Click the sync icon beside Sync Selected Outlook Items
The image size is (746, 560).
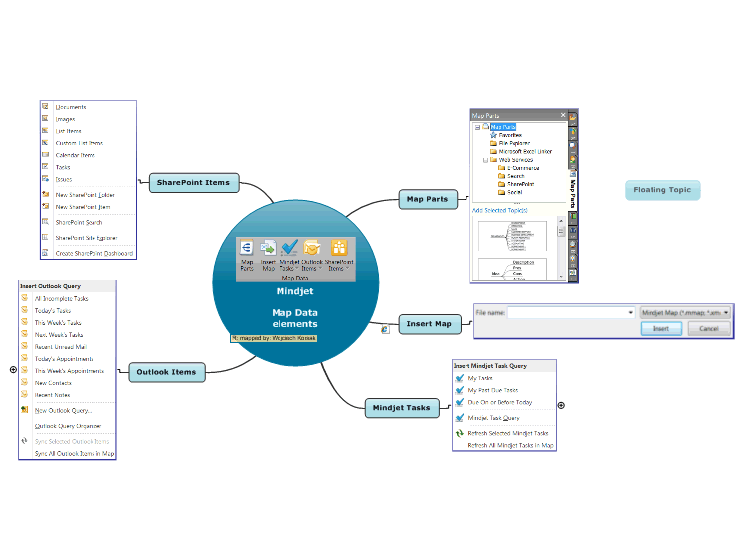pyautogui.click(x=24, y=441)
